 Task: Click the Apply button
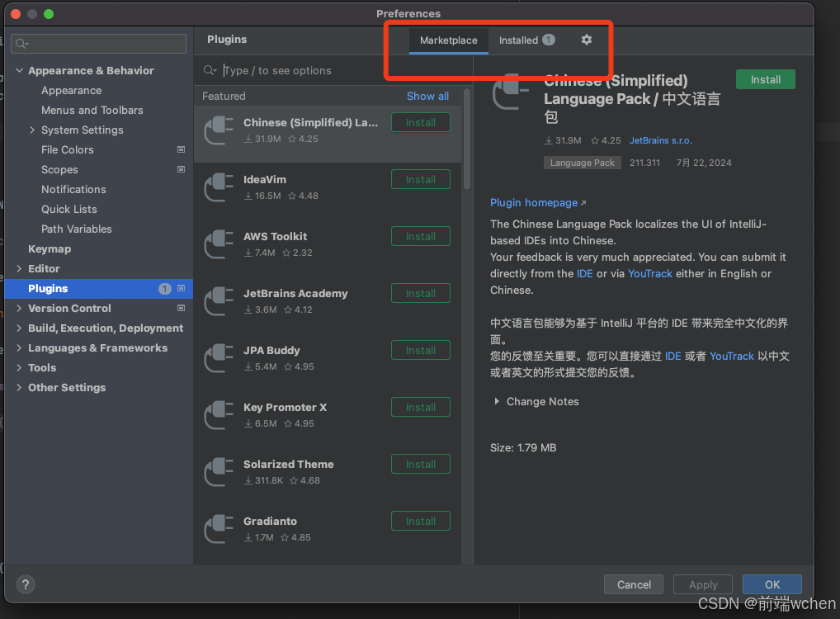[x=703, y=584]
